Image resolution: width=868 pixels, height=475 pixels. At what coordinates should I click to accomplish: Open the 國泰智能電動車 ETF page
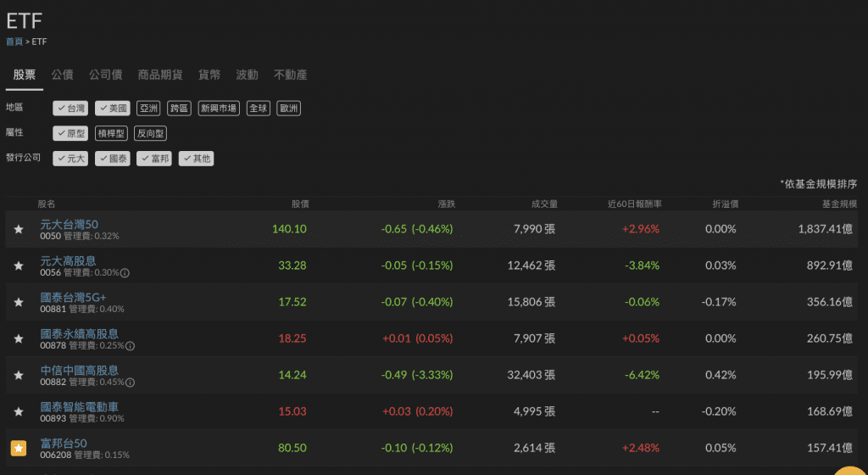(80, 407)
